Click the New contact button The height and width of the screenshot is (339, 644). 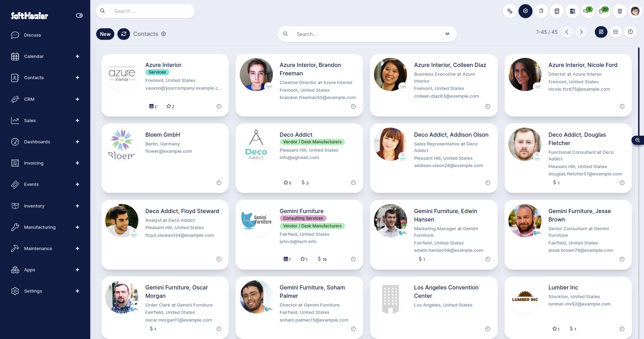click(105, 34)
